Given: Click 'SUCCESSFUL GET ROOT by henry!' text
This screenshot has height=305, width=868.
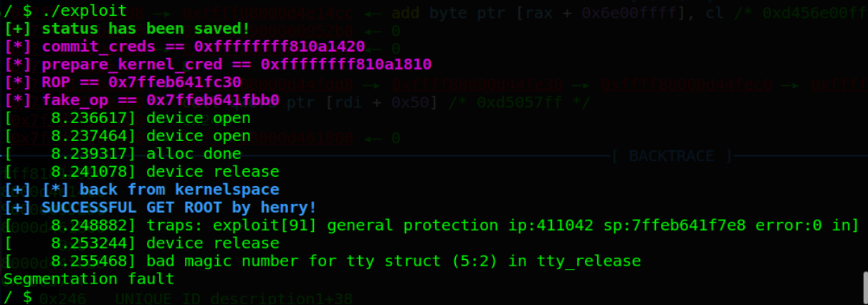Looking at the screenshot, I should coord(179,208).
